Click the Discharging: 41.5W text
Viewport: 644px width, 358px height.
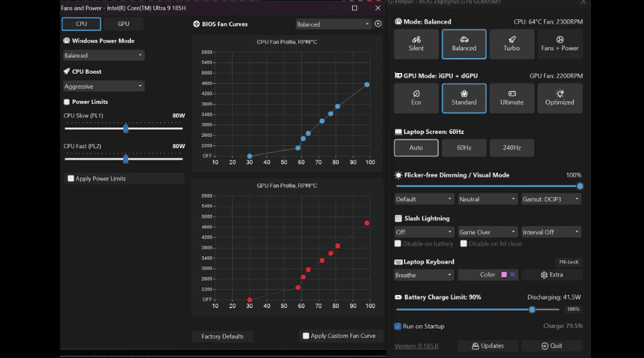554,297
